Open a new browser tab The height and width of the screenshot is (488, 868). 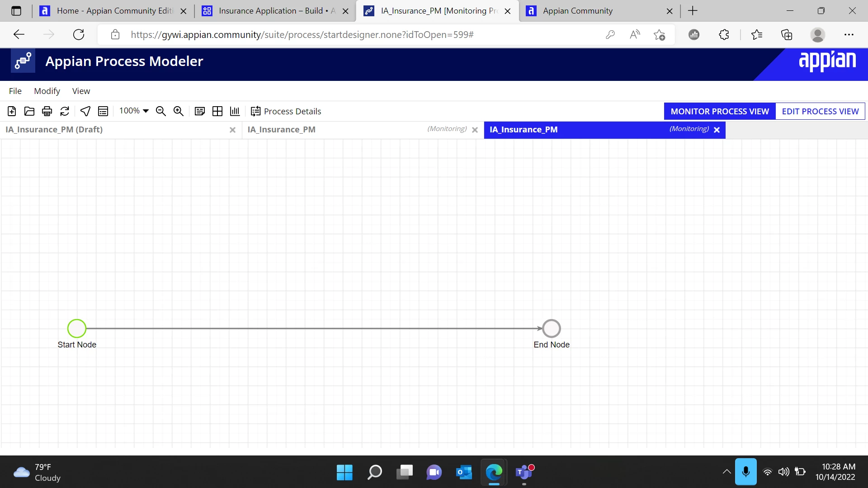click(693, 11)
